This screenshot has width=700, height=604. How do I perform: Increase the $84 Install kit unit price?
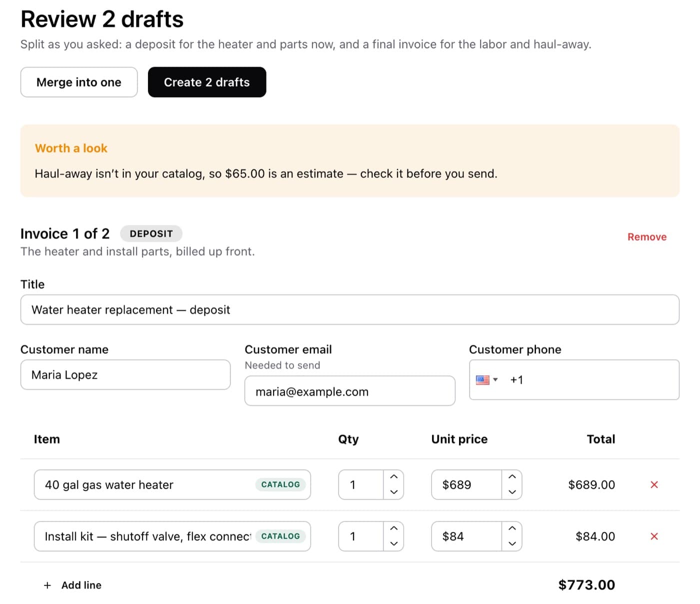click(512, 528)
